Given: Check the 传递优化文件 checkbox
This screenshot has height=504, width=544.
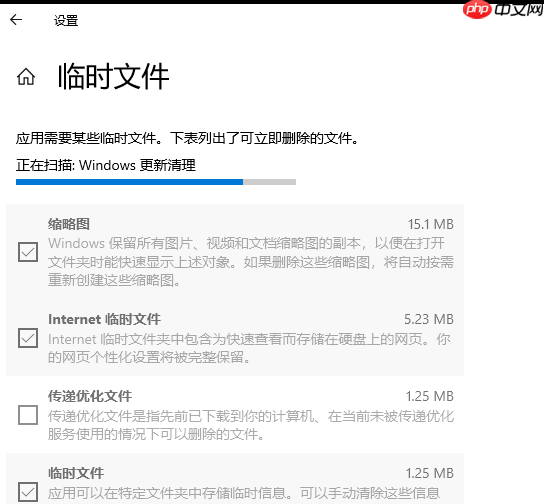Looking at the screenshot, I should click(x=28, y=415).
